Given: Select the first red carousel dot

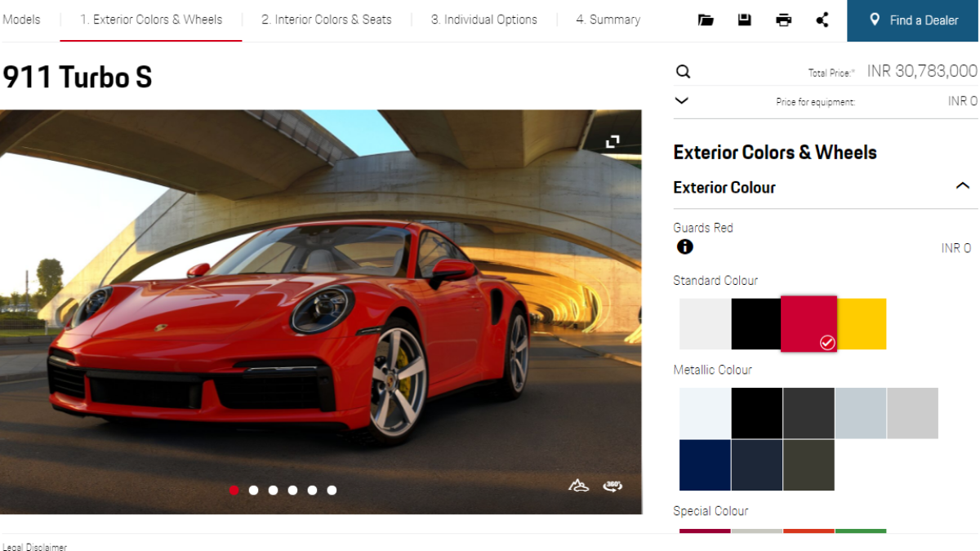Looking at the screenshot, I should click(234, 490).
